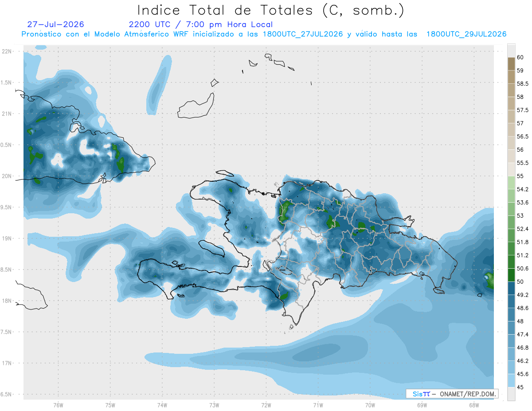Image resolution: width=532 pixels, height=411 pixels.
Task: Select the '76W' longitude label
Action: click(58, 405)
